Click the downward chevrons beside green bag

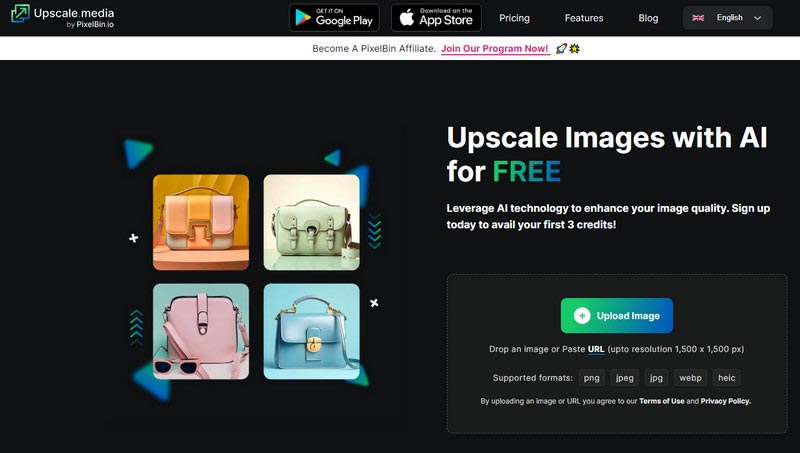coord(374,229)
